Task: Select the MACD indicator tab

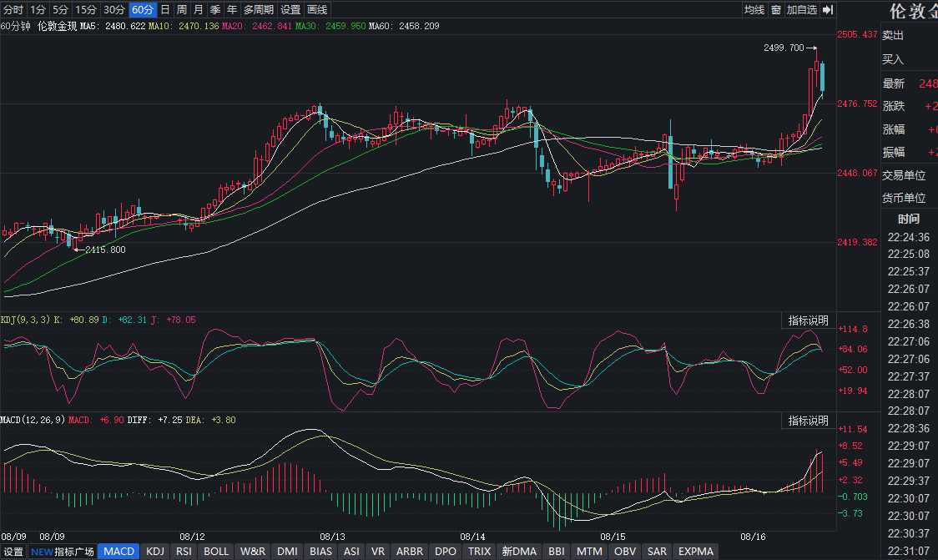Action: (119, 552)
